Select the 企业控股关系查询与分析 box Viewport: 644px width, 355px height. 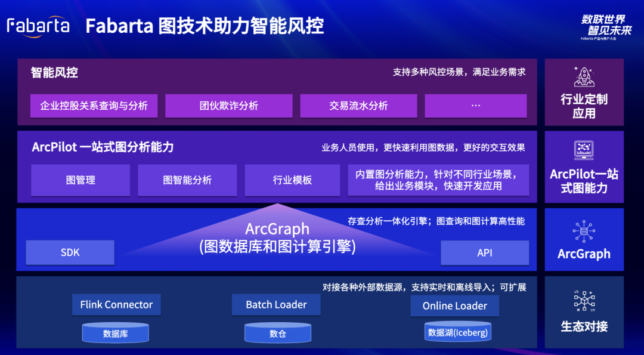click(94, 106)
